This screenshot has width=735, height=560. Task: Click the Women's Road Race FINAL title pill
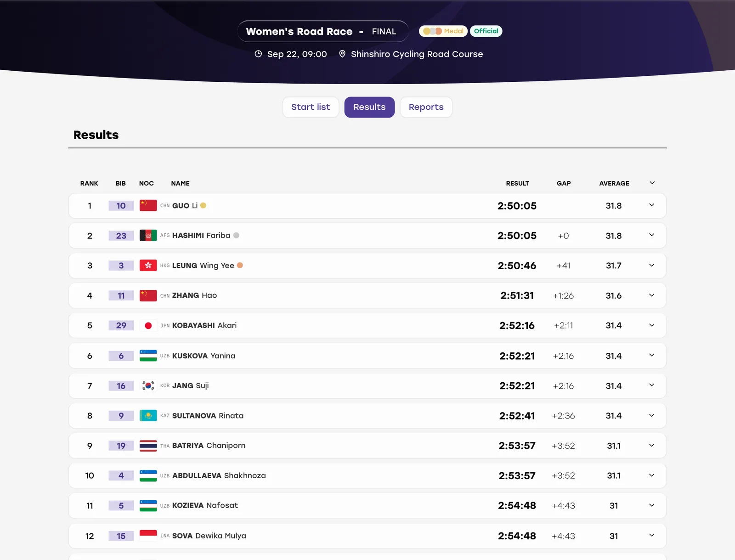[323, 31]
